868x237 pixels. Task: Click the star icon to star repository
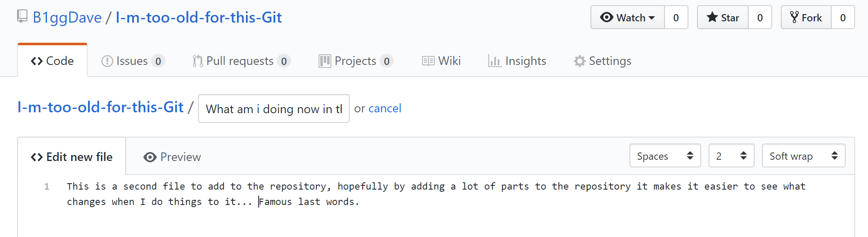tap(712, 17)
